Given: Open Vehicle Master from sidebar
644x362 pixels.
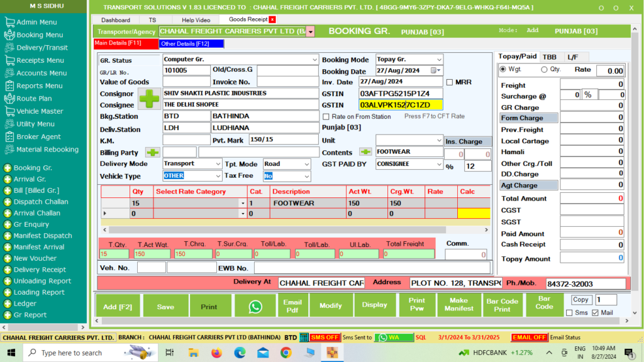Looking at the screenshot, I should point(39,111).
